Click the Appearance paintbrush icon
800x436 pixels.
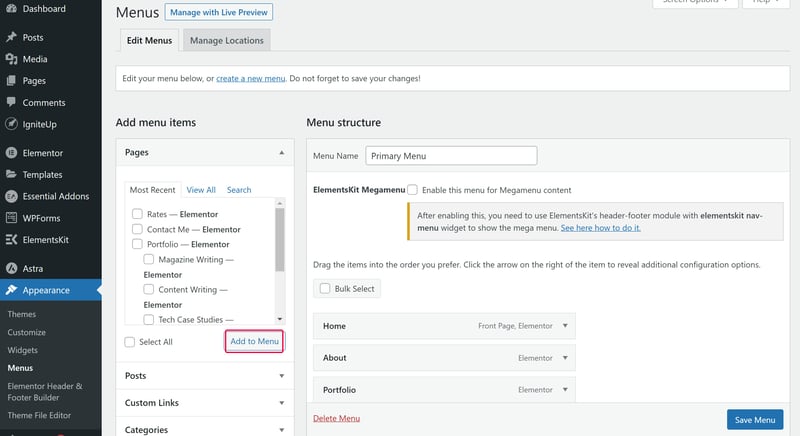[11, 290]
